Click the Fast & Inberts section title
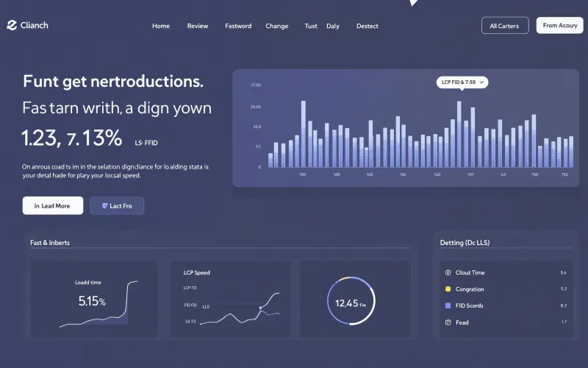Image resolution: width=588 pixels, height=368 pixels. coord(50,243)
